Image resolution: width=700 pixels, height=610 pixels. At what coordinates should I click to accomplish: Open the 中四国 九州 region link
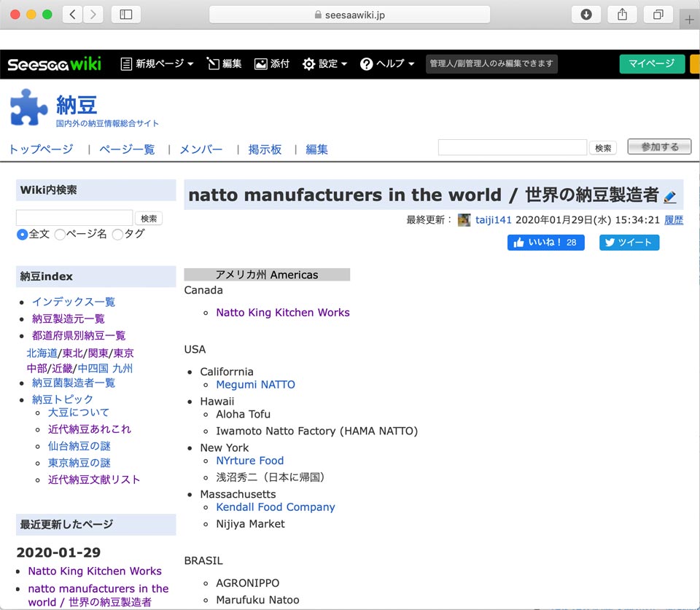coord(105,369)
